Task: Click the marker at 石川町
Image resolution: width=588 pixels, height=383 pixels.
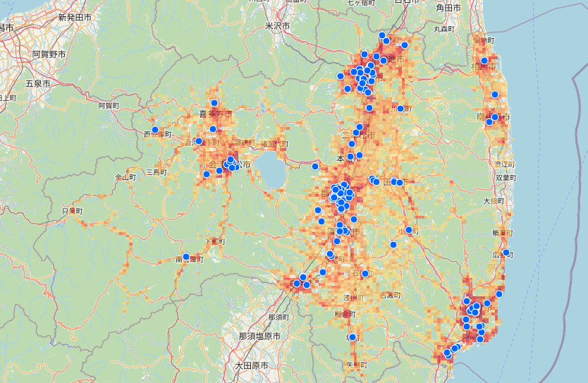Action: pyautogui.click(x=365, y=272)
